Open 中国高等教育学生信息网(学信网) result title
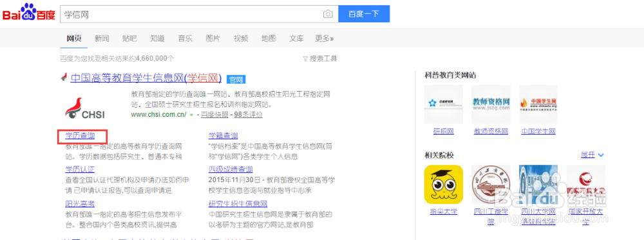Screen dimensions: 644x240 pos(146,78)
